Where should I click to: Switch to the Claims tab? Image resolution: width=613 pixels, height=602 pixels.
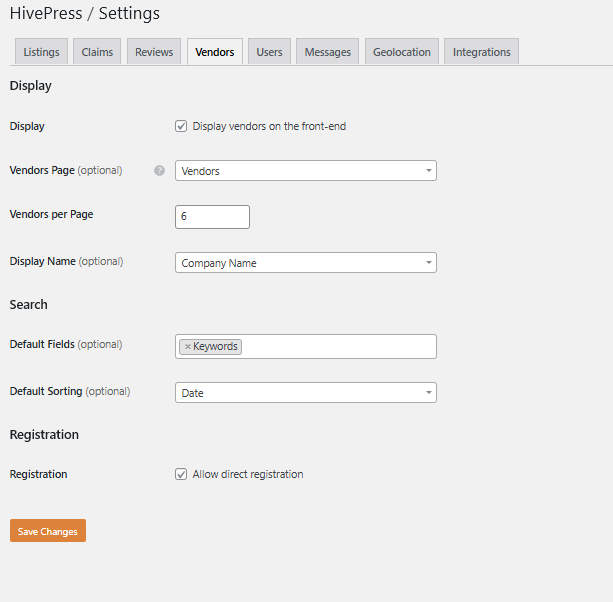coord(97,52)
